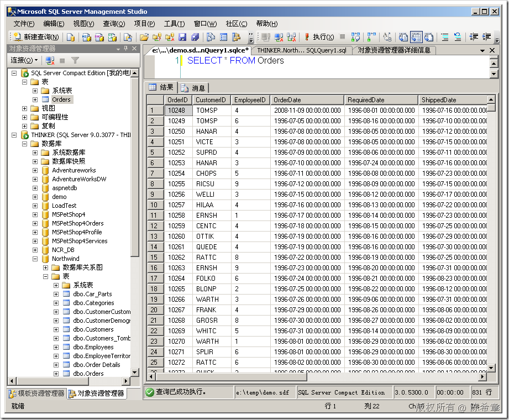Click the increase indent icon
Viewport: 509px width, 420px height.
point(486,37)
